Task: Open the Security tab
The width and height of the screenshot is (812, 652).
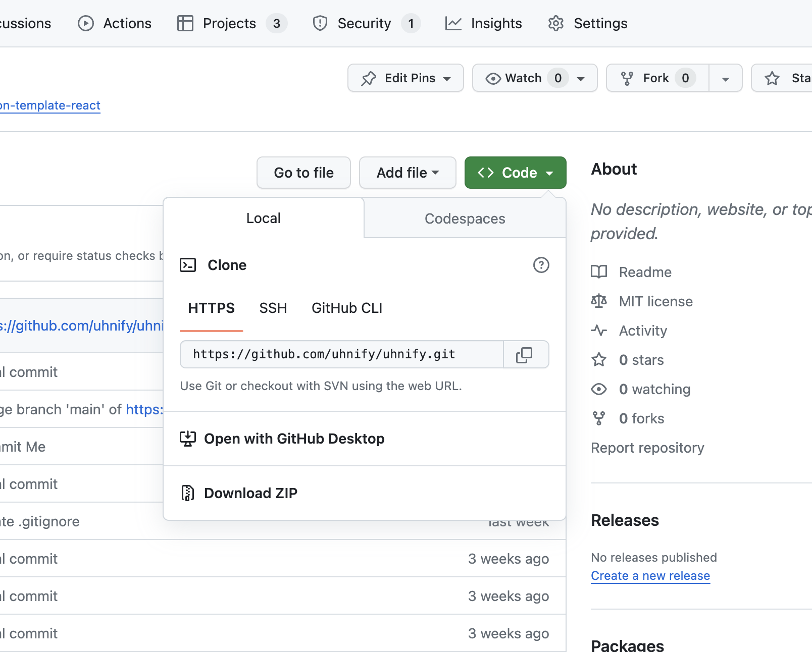Action: (x=366, y=23)
